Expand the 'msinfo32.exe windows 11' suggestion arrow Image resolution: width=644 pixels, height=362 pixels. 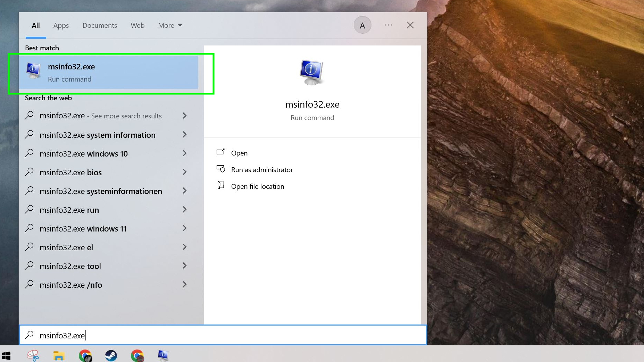(x=184, y=228)
